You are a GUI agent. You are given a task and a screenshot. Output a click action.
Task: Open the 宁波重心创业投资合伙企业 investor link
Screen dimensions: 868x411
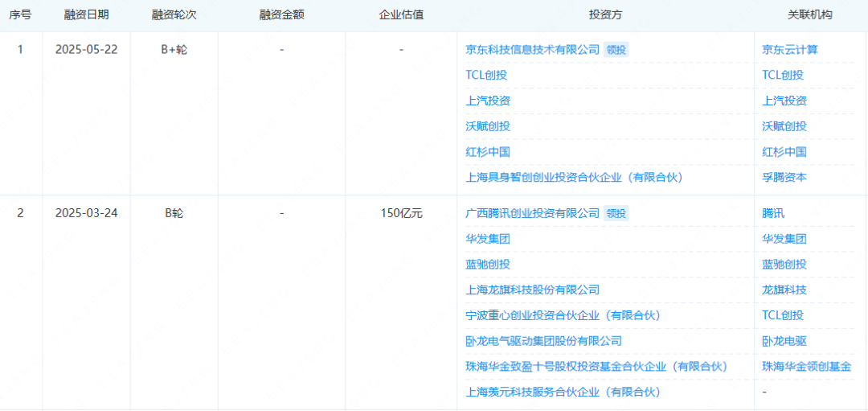(563, 316)
